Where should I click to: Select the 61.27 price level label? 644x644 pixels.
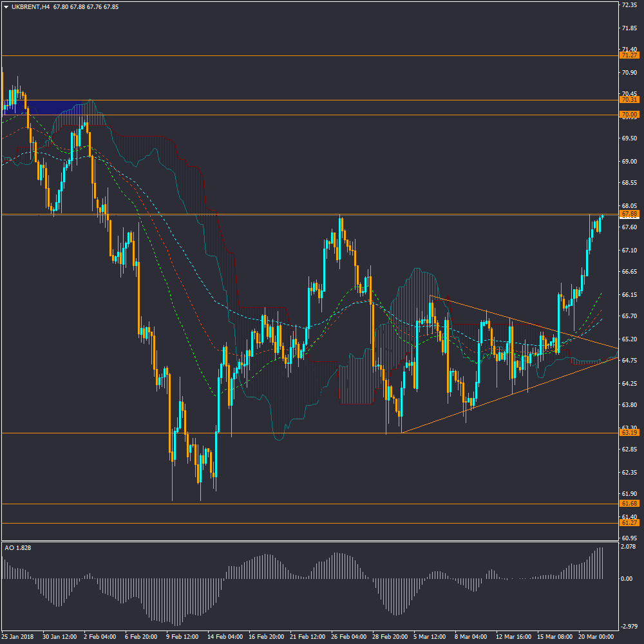629,523
